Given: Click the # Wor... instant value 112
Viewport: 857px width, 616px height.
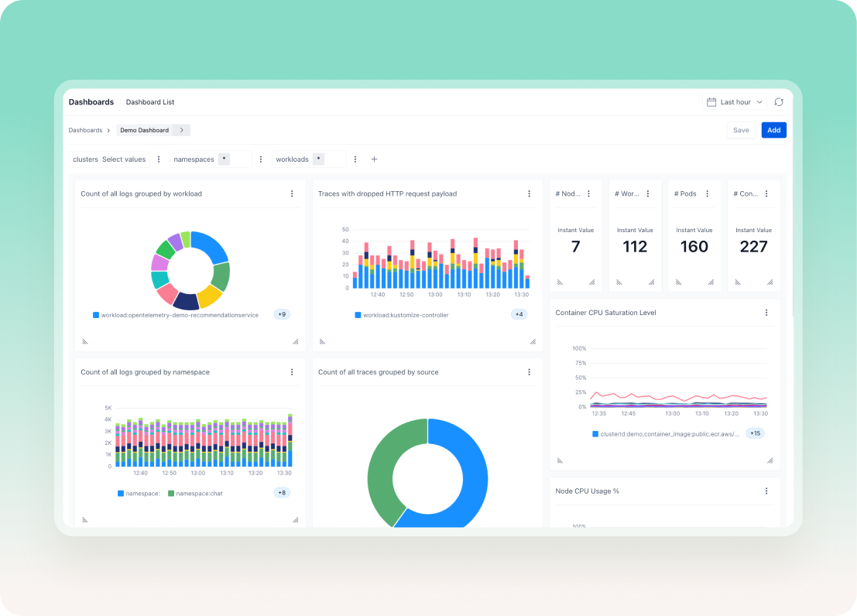Looking at the screenshot, I should coord(635,247).
